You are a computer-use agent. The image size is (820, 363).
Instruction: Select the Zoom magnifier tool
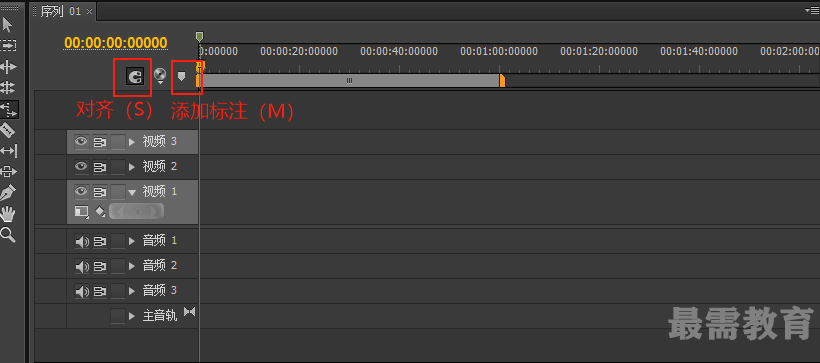coord(8,235)
